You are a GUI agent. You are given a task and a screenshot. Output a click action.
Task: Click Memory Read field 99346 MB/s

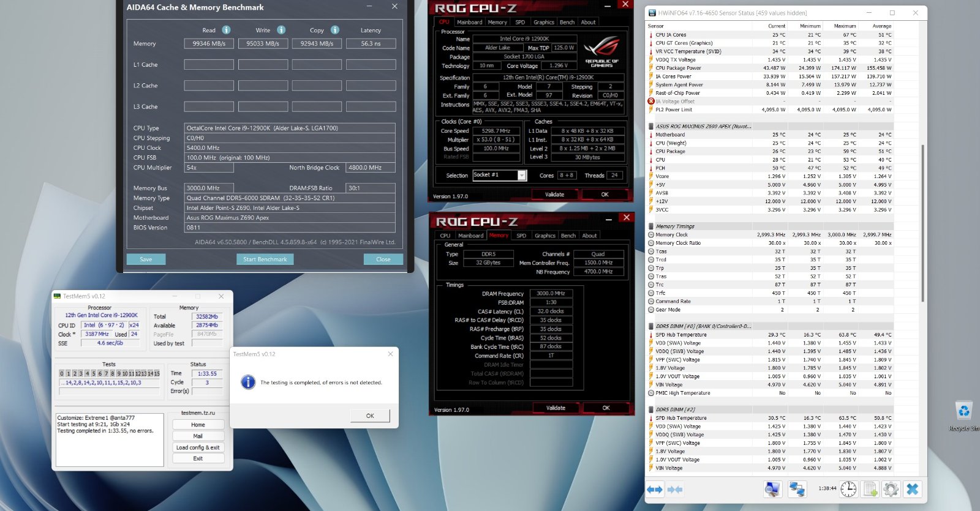tap(209, 43)
